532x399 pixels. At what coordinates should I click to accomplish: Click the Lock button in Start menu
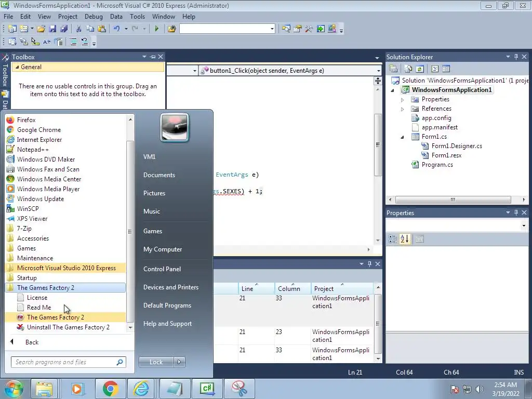coord(156,362)
